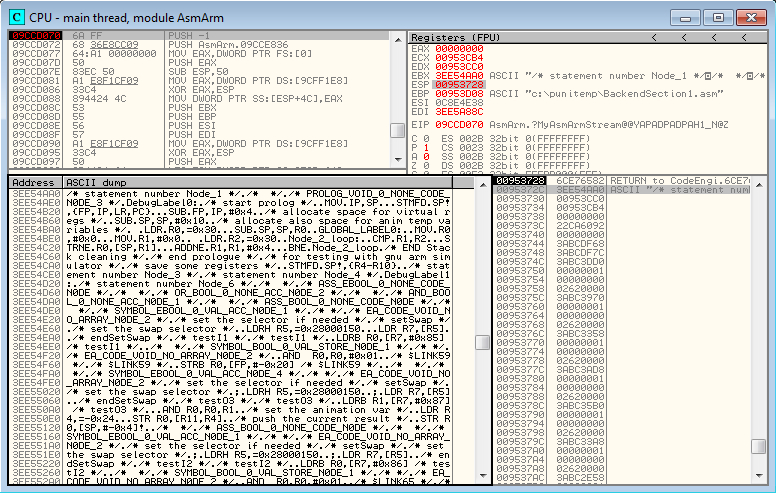Select the PUSH AsmArm.09CCE836 instruction

[x=228, y=45]
